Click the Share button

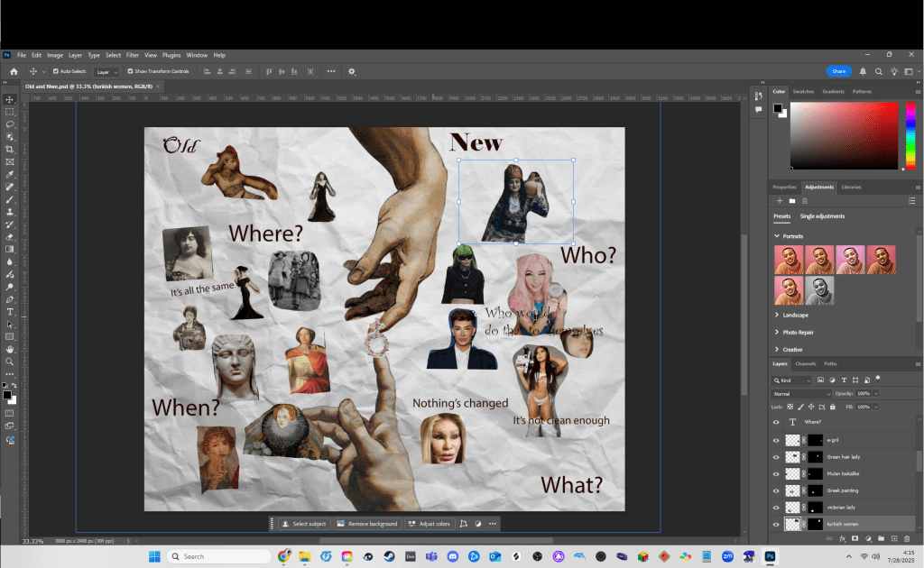click(x=838, y=71)
